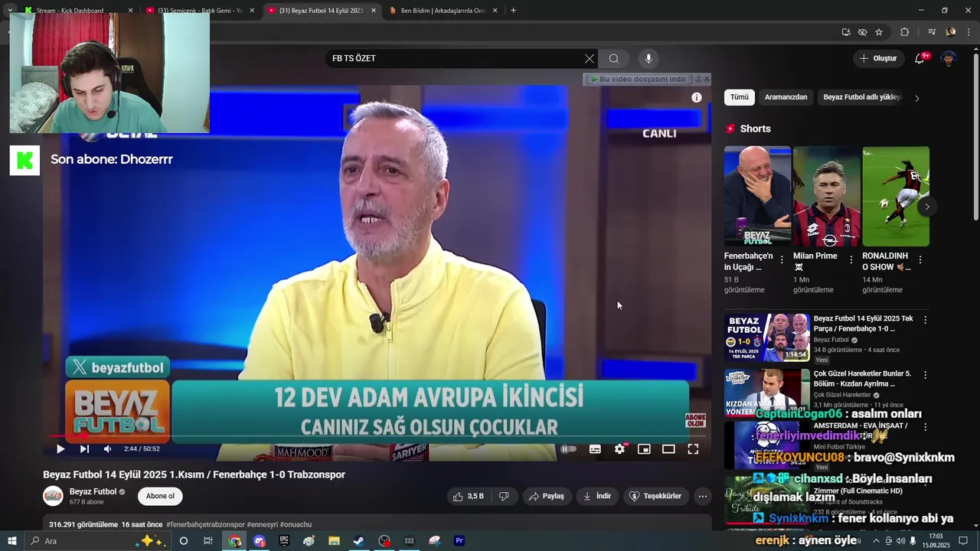Play the paused Beyaz Futbol video
980x551 pixels.
pyautogui.click(x=60, y=449)
